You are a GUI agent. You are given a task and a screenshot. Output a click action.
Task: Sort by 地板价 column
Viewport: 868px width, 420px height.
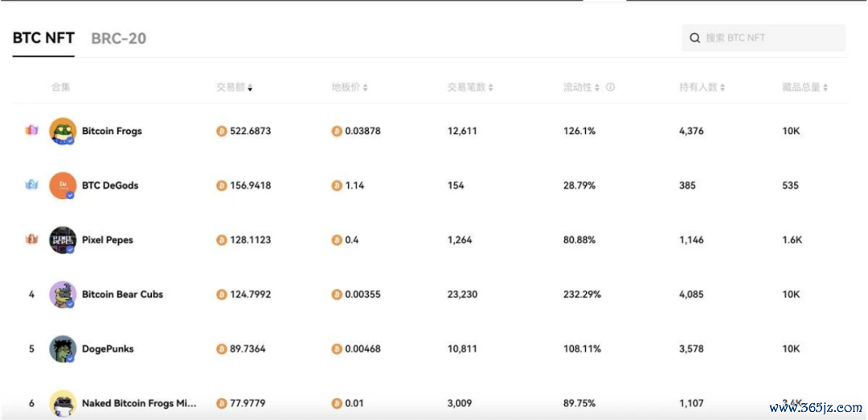pyautogui.click(x=350, y=88)
